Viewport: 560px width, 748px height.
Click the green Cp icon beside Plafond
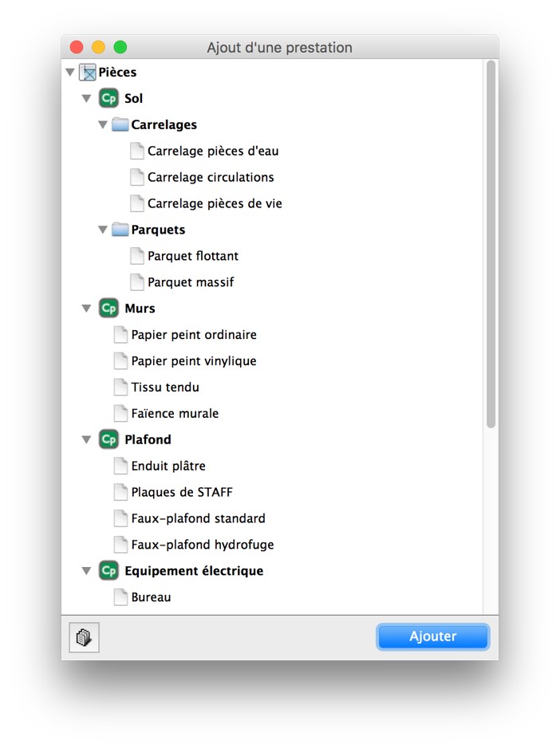(108, 439)
